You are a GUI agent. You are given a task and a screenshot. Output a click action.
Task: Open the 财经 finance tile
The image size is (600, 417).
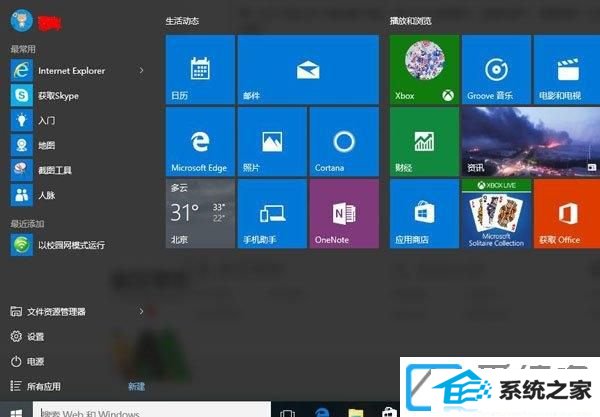pyautogui.click(x=424, y=142)
